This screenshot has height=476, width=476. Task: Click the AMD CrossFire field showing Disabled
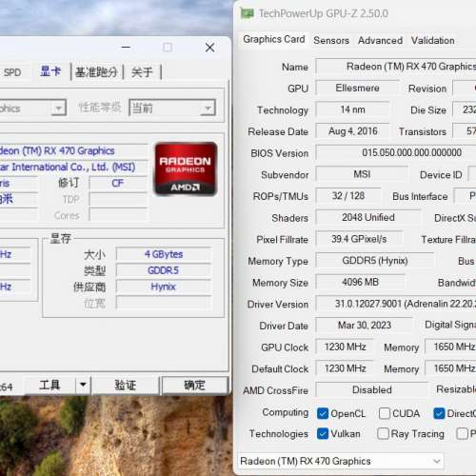(x=372, y=389)
